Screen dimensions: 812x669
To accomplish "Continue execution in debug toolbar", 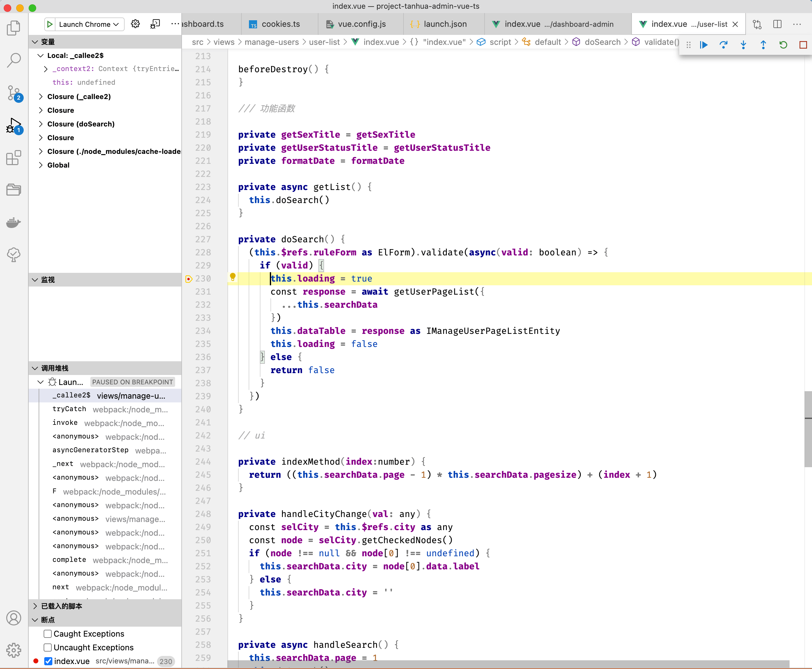I will (x=704, y=45).
